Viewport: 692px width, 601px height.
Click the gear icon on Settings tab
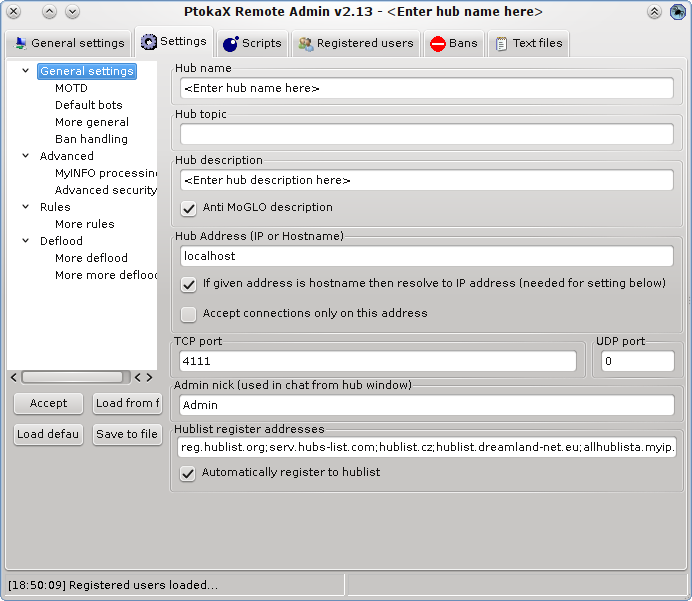click(149, 42)
